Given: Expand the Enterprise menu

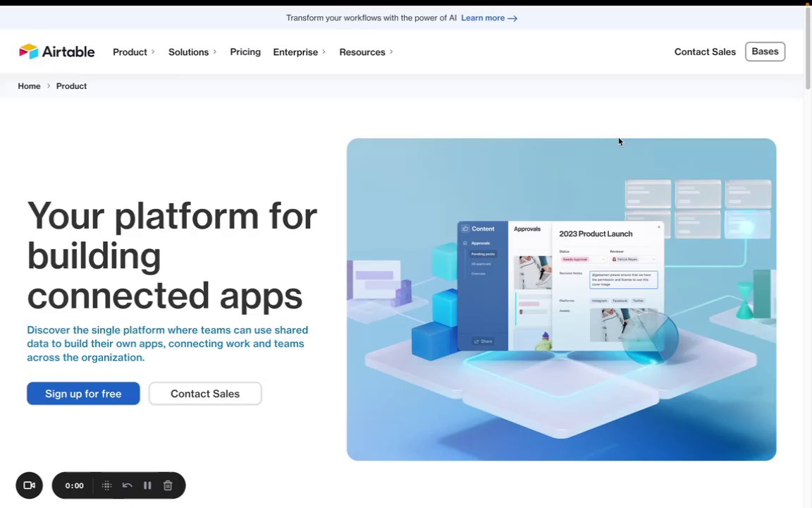Looking at the screenshot, I should (x=300, y=52).
